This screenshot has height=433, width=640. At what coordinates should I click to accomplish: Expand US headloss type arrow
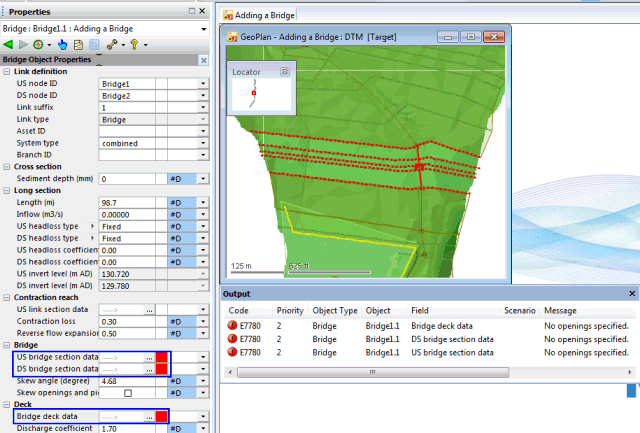92,226
